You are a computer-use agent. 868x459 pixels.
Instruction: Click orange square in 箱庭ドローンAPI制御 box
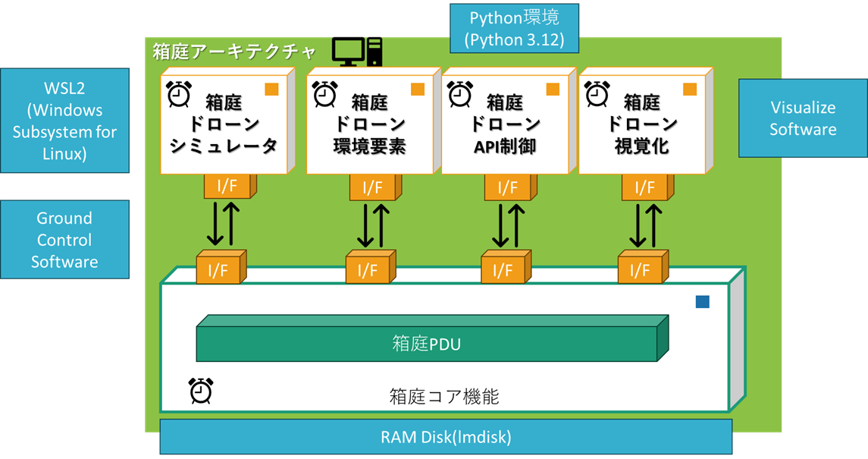tap(553, 89)
